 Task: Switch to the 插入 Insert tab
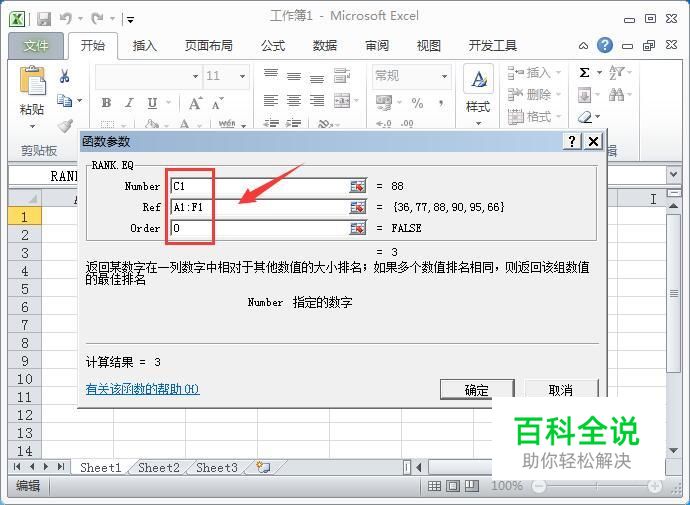pos(145,45)
